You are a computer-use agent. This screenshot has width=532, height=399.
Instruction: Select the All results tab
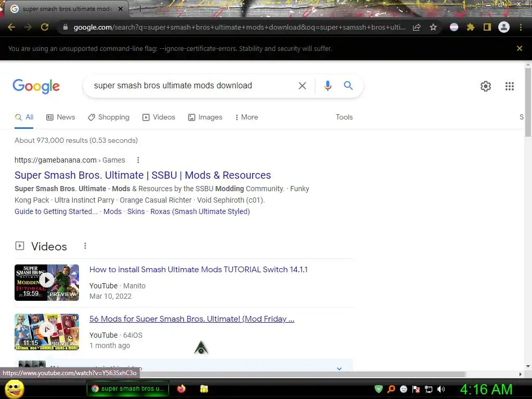24,117
